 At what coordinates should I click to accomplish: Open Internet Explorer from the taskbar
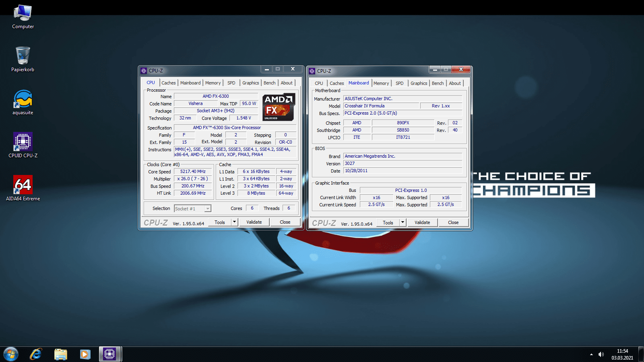pos(36,354)
